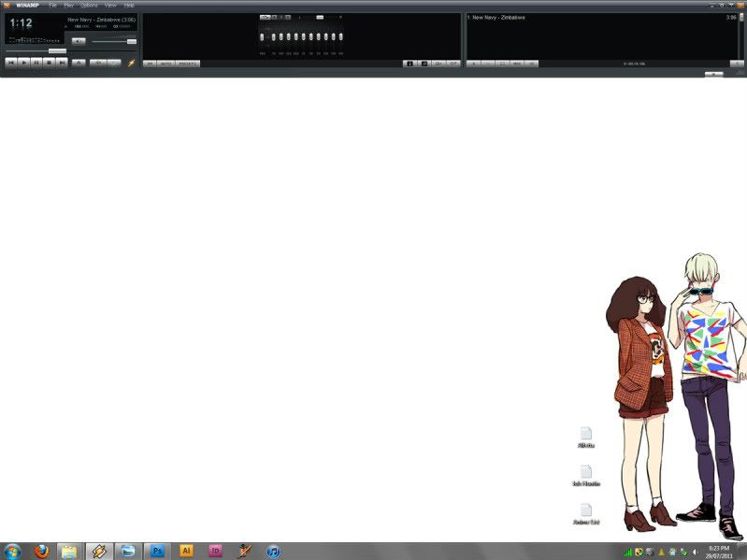Click the volume slider handle
The image size is (747, 560).
pos(132,41)
